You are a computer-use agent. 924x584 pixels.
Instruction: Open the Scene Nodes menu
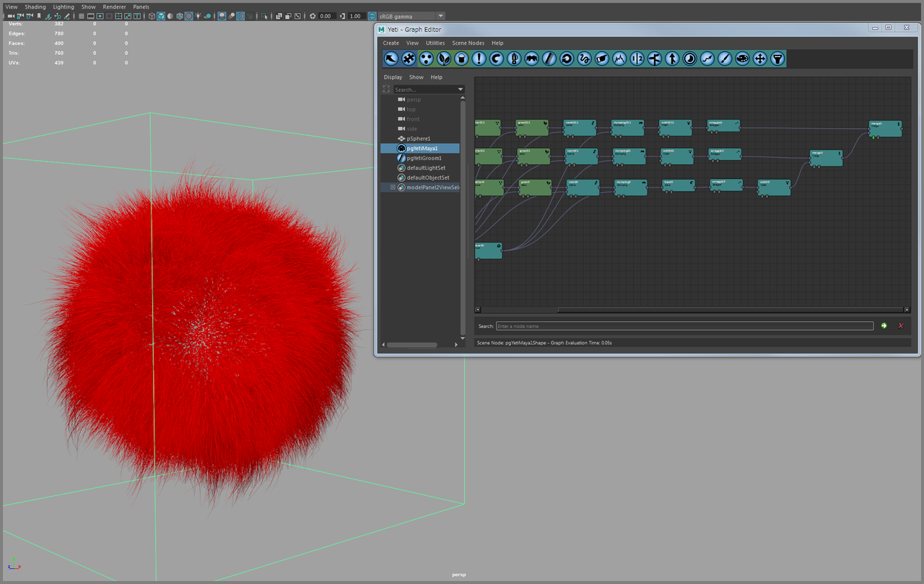(468, 43)
